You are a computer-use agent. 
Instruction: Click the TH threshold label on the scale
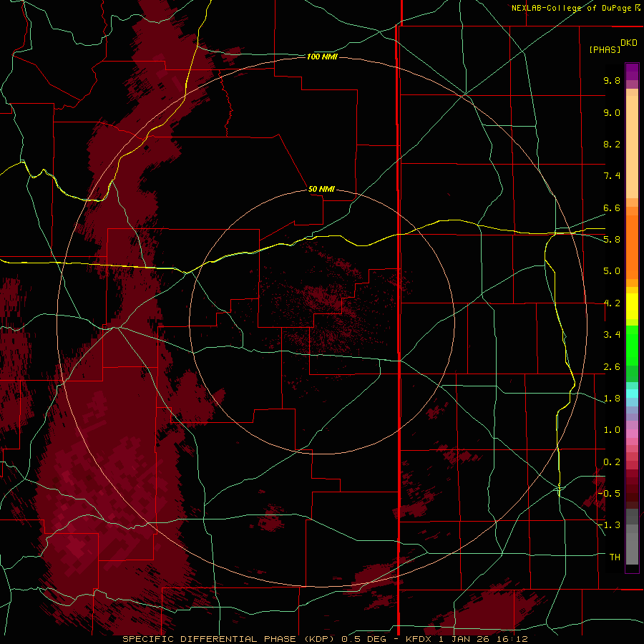(615, 557)
